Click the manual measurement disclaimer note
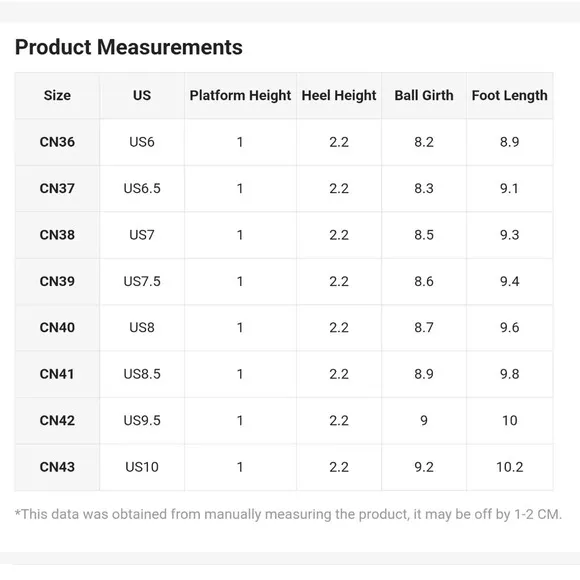This screenshot has width=580, height=580. coord(288,515)
